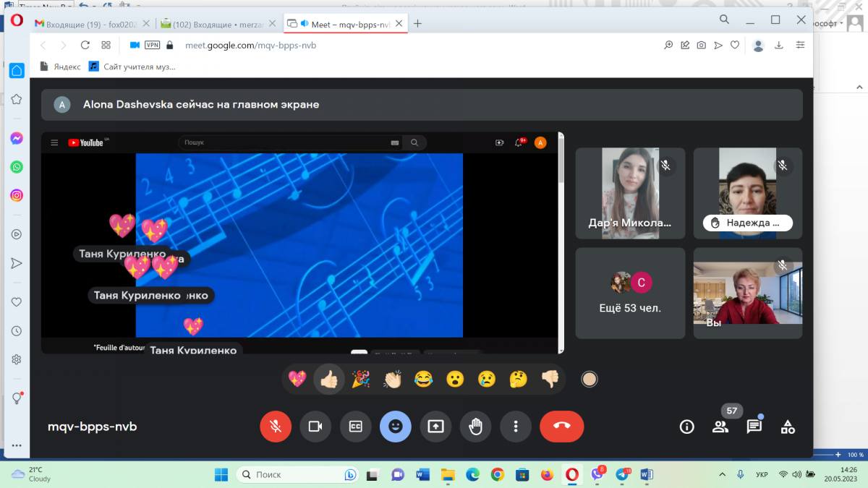Screen dimensions: 868x488
Task: Open meeting details info icon
Action: (x=686, y=427)
